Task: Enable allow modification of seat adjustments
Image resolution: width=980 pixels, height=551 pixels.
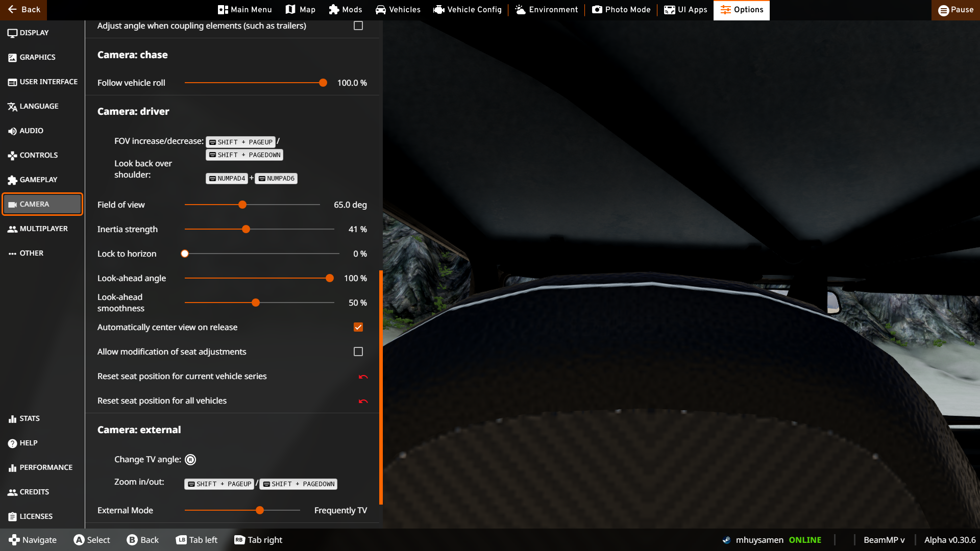Action: point(358,352)
